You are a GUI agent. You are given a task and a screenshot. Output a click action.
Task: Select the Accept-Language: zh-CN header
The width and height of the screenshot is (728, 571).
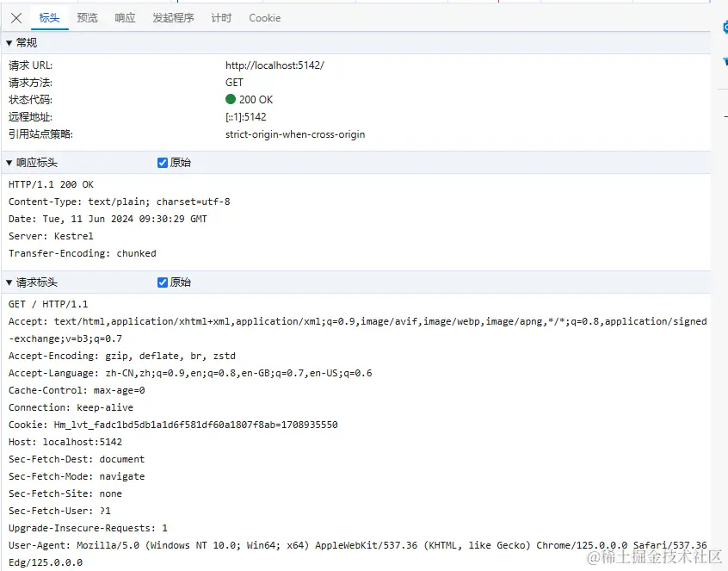click(x=190, y=373)
